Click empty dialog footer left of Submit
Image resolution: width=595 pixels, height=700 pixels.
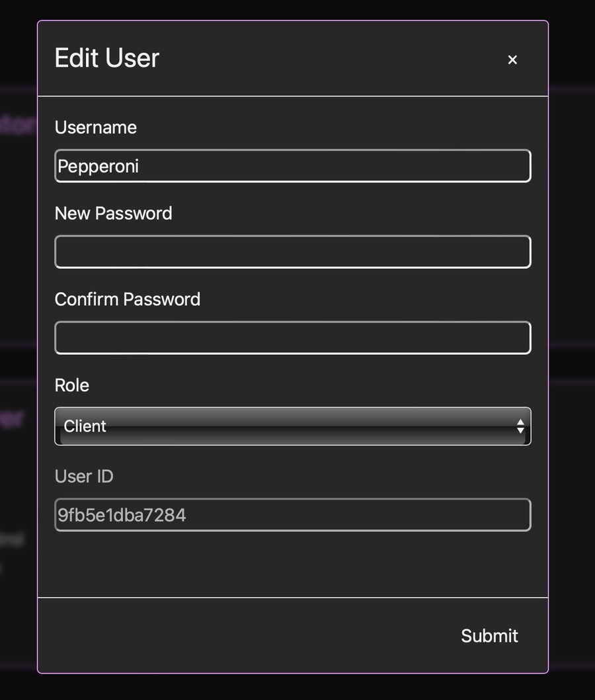231,636
